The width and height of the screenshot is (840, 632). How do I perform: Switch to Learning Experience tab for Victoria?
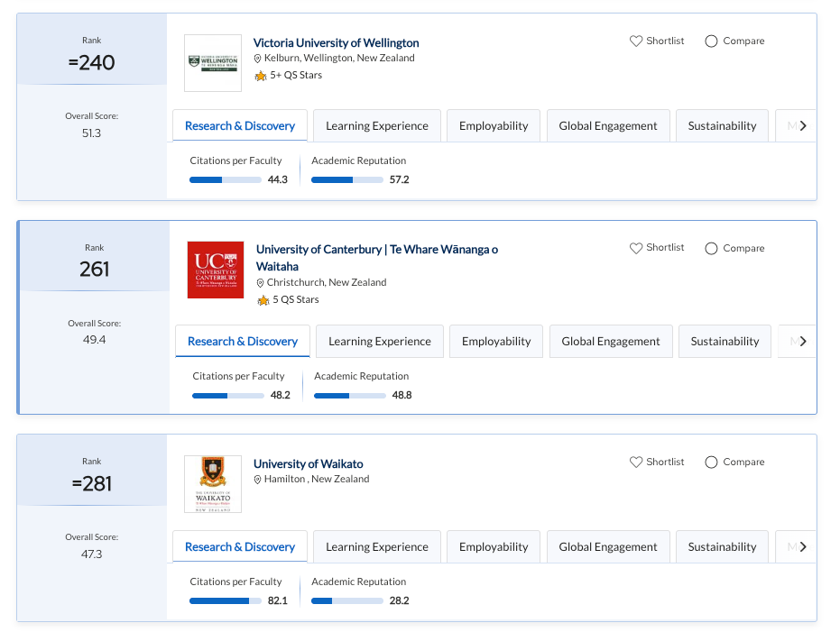376,126
